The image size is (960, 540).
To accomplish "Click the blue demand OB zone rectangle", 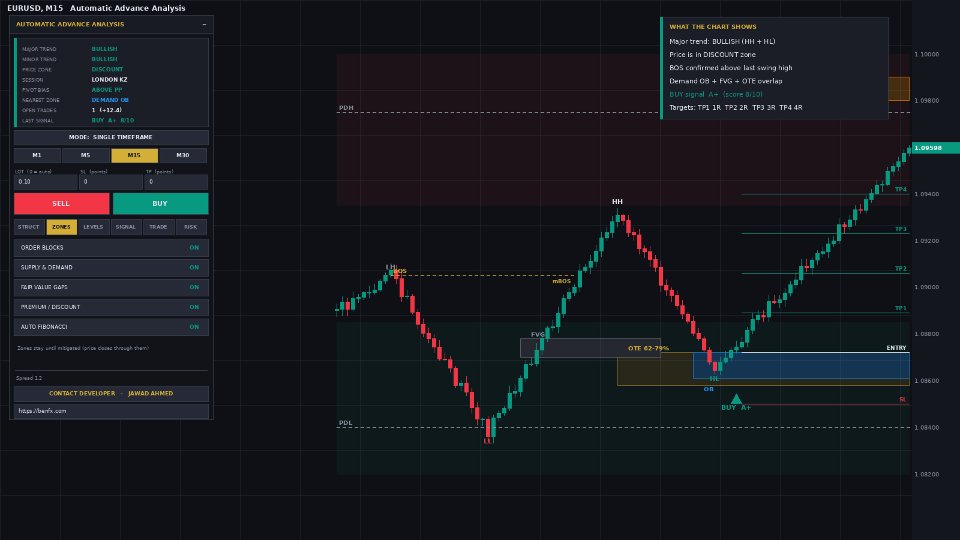I will (801, 366).
